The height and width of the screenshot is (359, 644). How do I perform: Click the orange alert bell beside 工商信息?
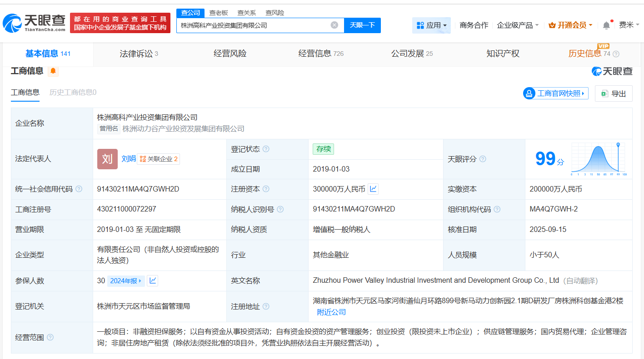(x=53, y=71)
